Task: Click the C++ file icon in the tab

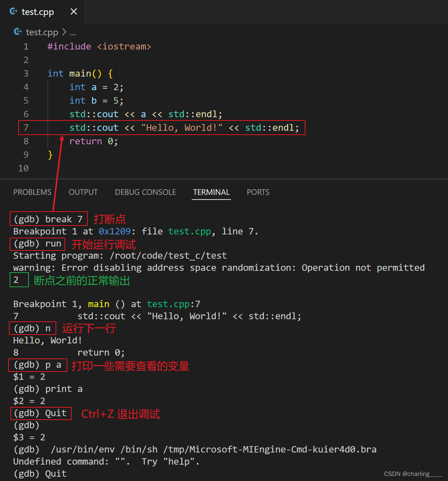Action: [x=14, y=11]
